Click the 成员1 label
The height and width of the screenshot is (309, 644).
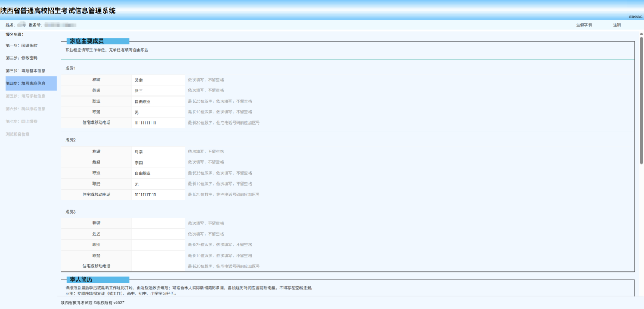coord(70,68)
